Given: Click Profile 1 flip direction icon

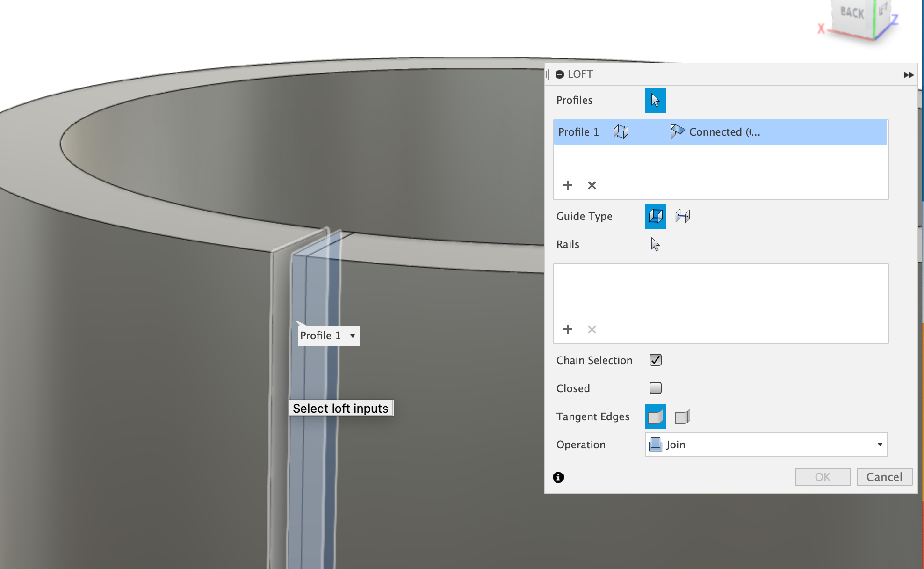Looking at the screenshot, I should coord(621,132).
